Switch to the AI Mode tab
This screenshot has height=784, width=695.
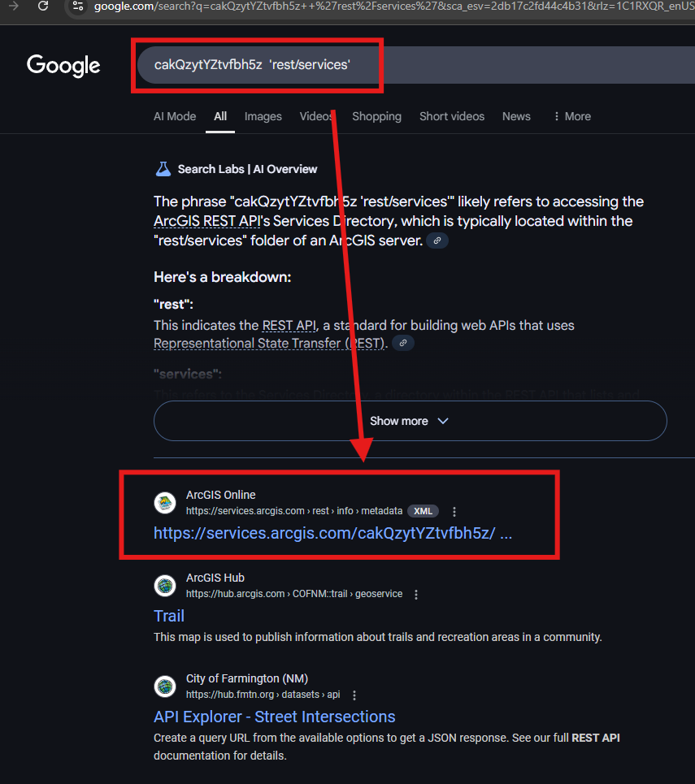175,116
